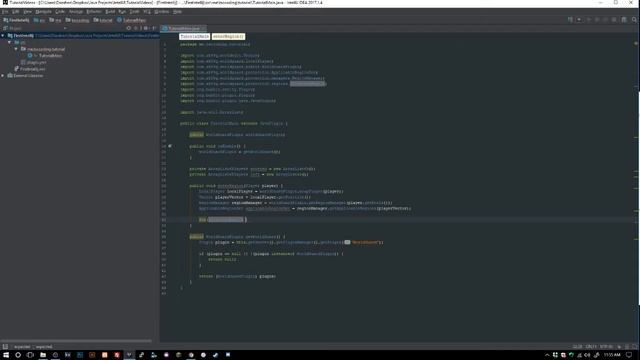
Task: Open the Help menu
Action: [x=177, y=12]
